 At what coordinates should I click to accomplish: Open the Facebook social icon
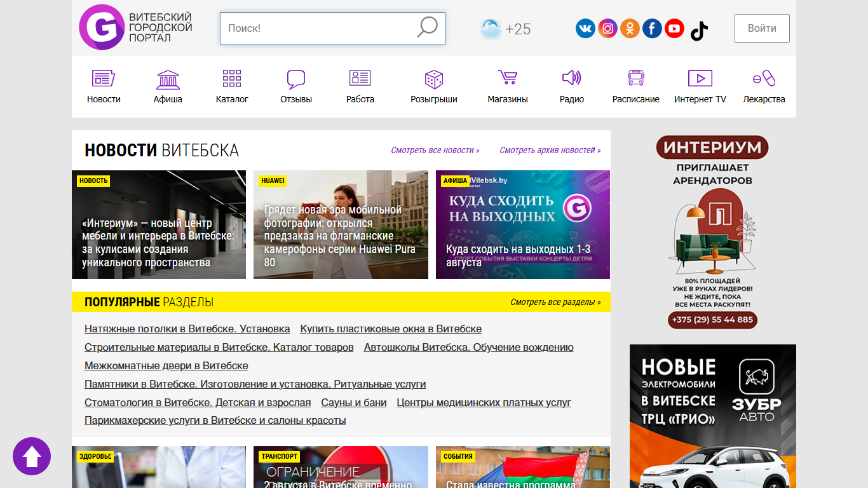pyautogui.click(x=652, y=29)
